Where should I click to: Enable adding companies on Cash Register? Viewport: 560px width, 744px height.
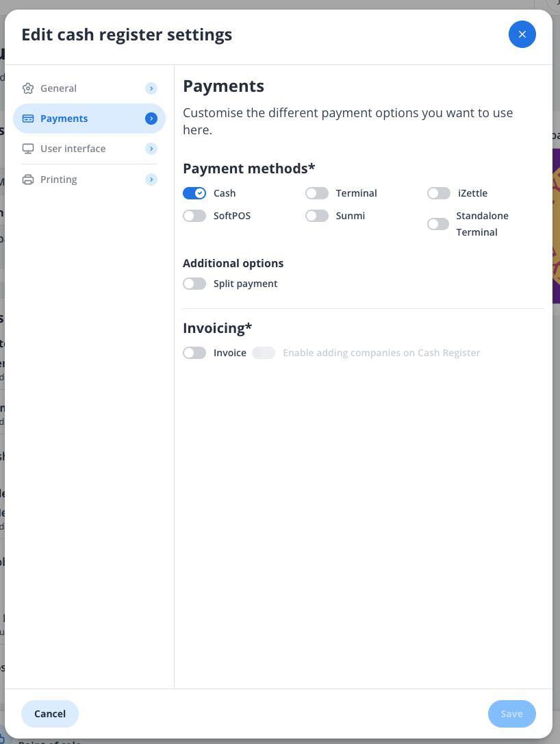[264, 352]
